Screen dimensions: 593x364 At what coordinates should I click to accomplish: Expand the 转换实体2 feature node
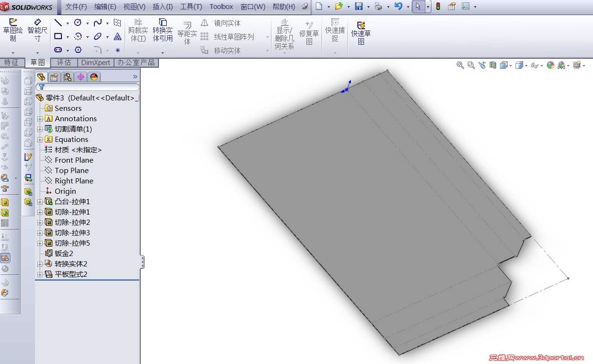click(40, 264)
